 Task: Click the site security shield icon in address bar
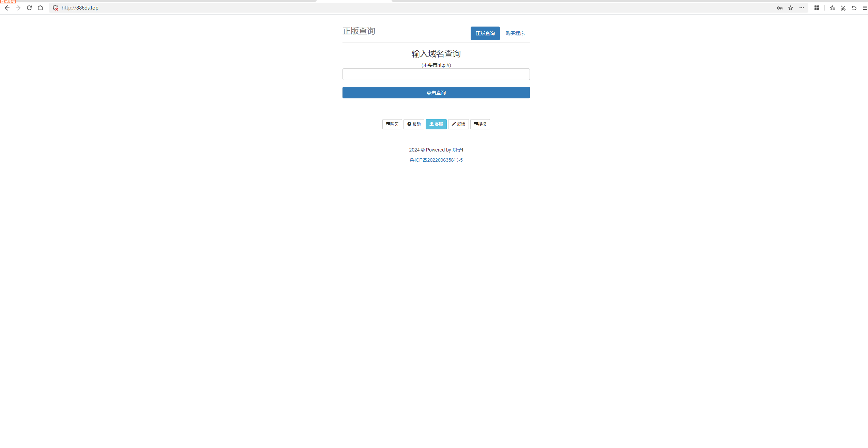tap(55, 7)
